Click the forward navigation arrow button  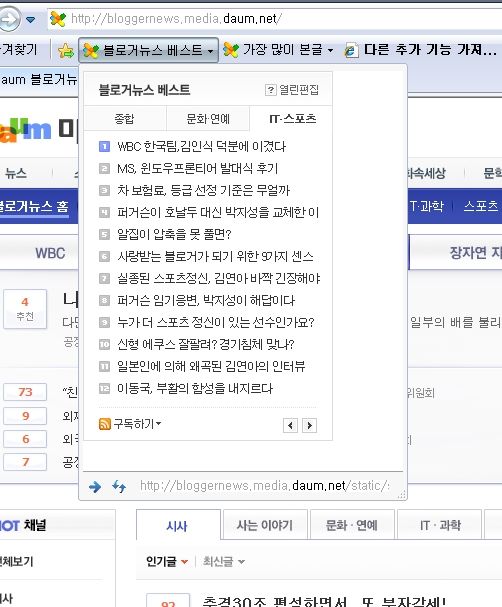click(x=9, y=18)
